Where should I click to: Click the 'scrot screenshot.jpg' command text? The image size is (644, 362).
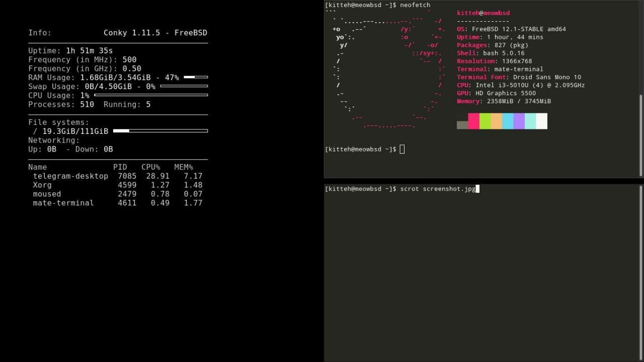(x=438, y=189)
